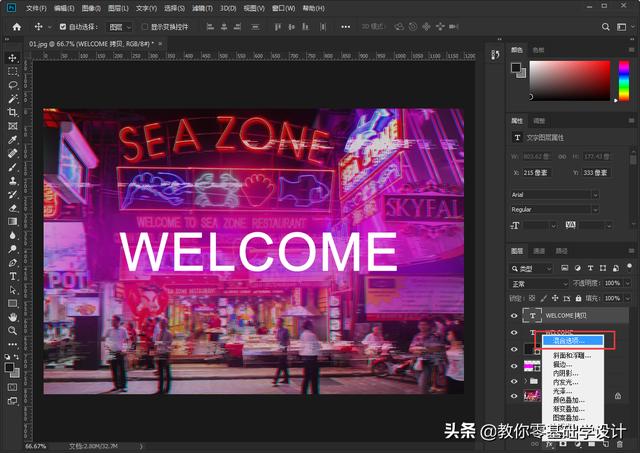
Task: Open the font size dropdown in Properties
Action: 553,225
